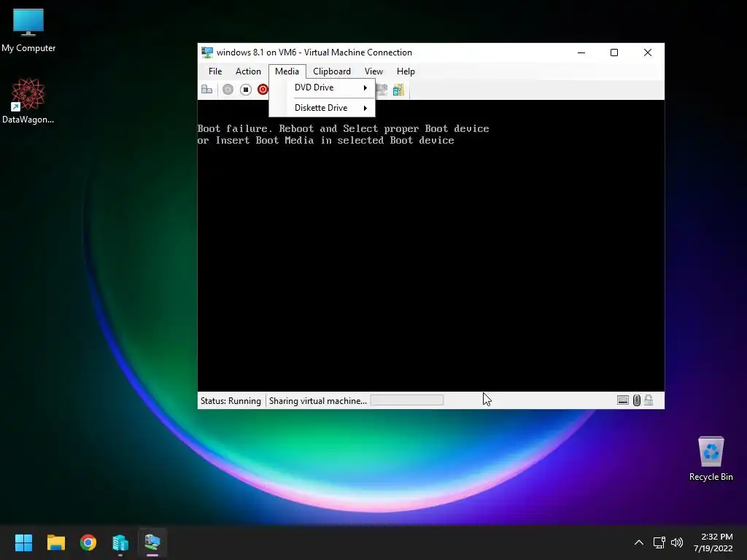Click the Share resources toolbar icon
This screenshot has width=747, height=560.
tap(398, 90)
